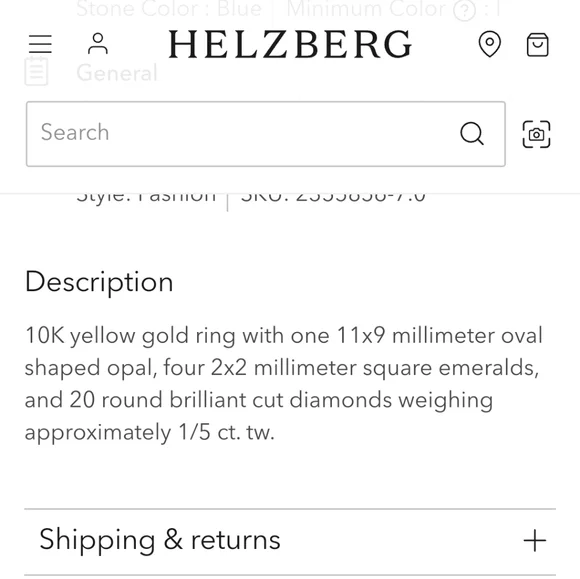Screen dimensions: 580x579
Task: Click the "approximately 1/5 ct. tw." line
Action: pyautogui.click(x=149, y=432)
